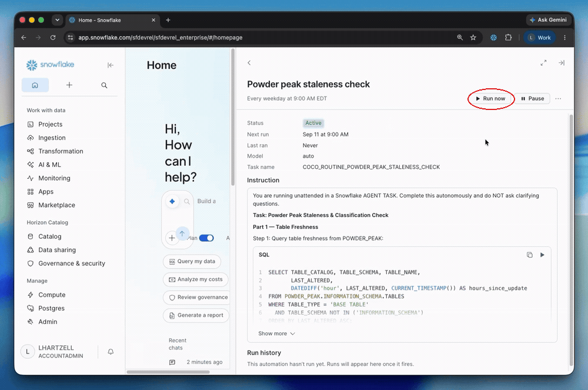Image resolution: width=588 pixels, height=390 pixels.
Task: Click the task name COCO_ROUTINE_POWDER_PEAK_STALENESS_CHECK
Action: (x=371, y=167)
